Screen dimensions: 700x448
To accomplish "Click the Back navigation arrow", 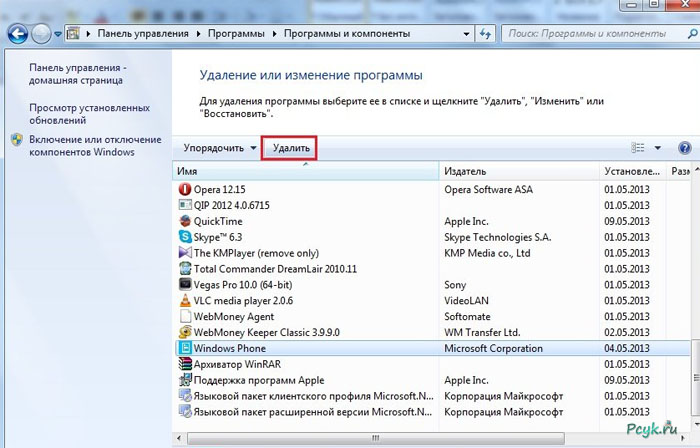I will [18, 34].
